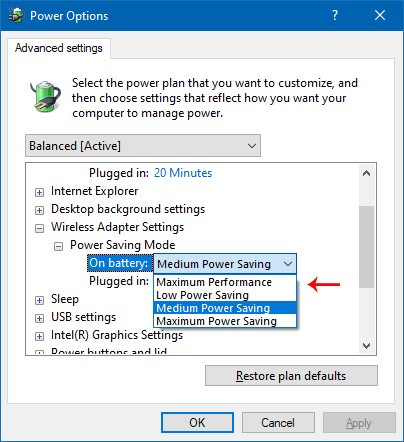Switch to the Advanced settings tab
The width and height of the screenshot is (404, 442).
tap(59, 48)
